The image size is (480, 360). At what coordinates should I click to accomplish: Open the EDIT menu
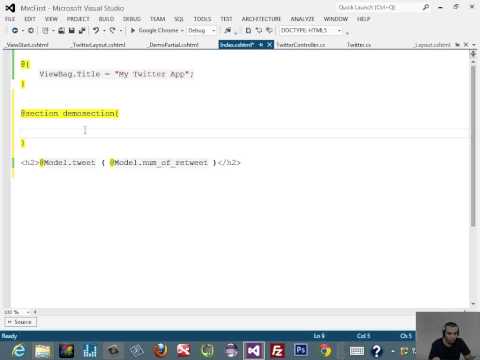(x=30, y=19)
